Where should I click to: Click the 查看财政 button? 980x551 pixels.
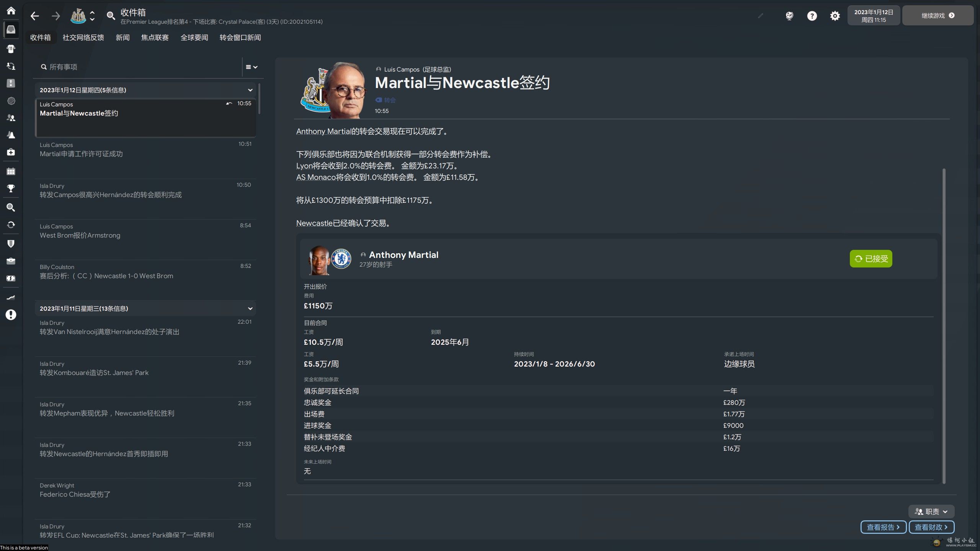tap(931, 527)
